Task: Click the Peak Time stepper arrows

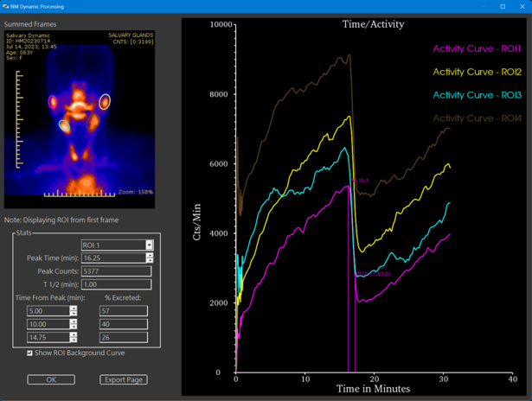Action: pos(150,258)
